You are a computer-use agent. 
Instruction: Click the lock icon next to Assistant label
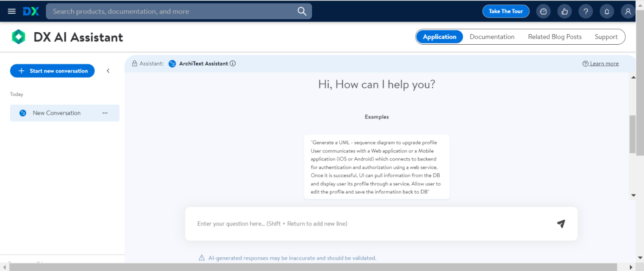pyautogui.click(x=134, y=64)
